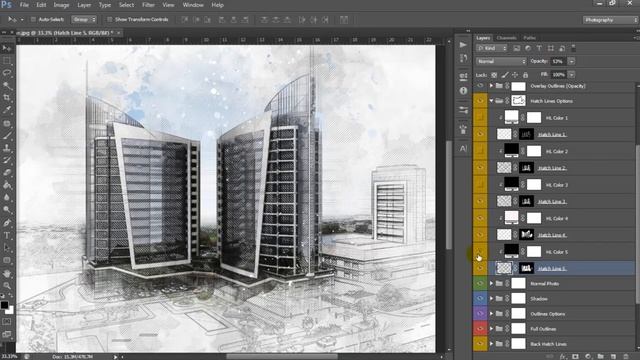Select the Quick Selection tool
Screen dimensions: 640x360
(x=7, y=85)
